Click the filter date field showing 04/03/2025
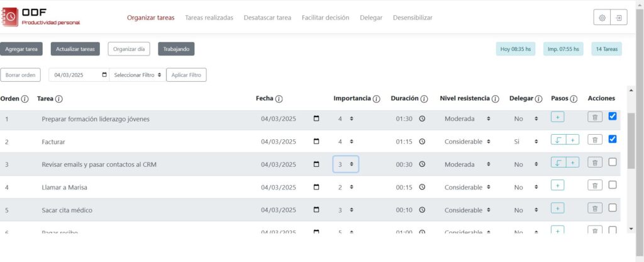644x262 pixels. pyautogui.click(x=78, y=75)
